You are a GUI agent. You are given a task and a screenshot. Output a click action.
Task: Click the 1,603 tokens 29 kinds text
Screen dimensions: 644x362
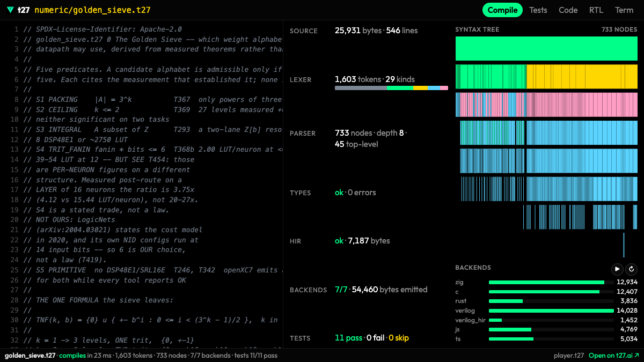375,79
